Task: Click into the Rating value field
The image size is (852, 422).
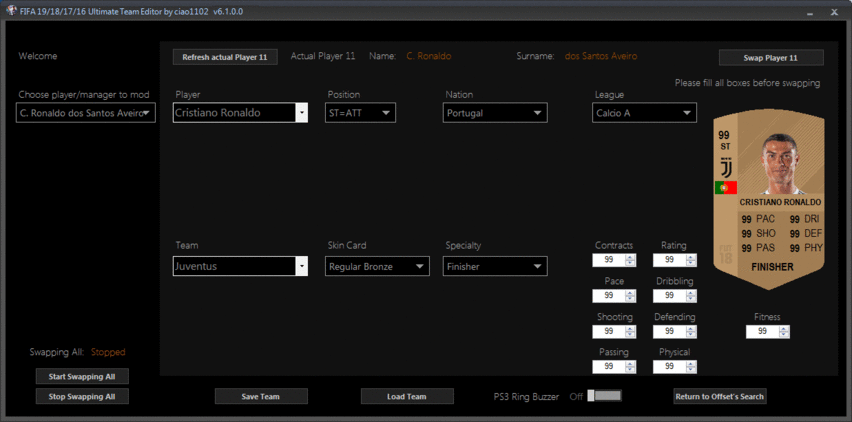Action: [669, 260]
